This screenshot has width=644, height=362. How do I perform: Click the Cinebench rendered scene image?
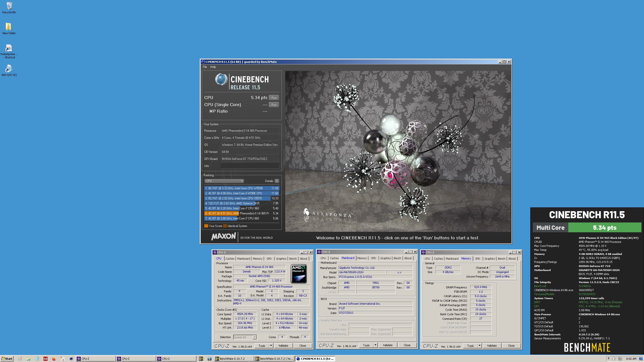pos(398,151)
